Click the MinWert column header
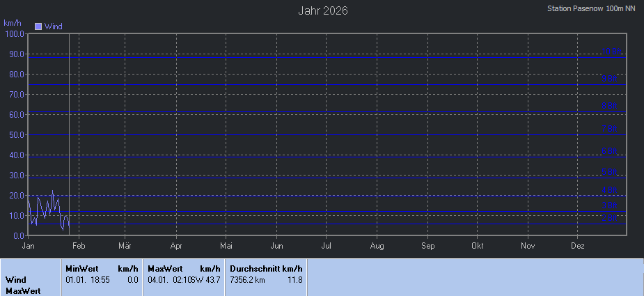Viewport: 644px width, 296px height. pos(82,269)
